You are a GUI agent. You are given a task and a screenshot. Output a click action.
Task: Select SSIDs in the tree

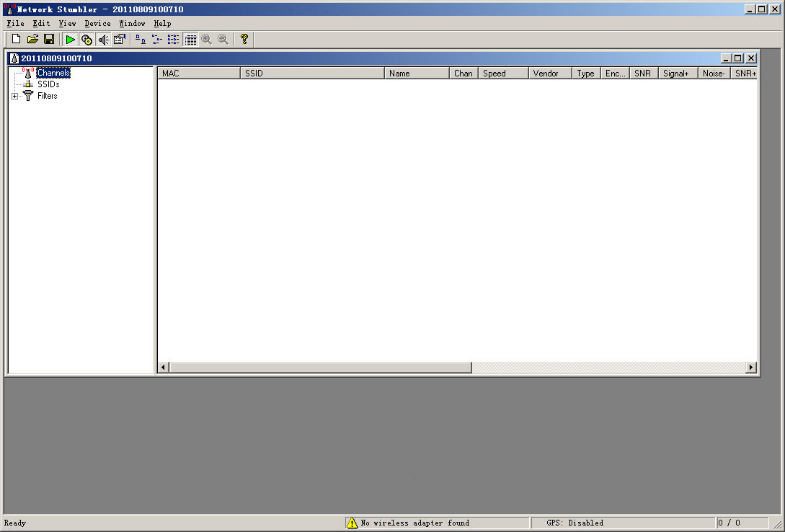point(48,84)
